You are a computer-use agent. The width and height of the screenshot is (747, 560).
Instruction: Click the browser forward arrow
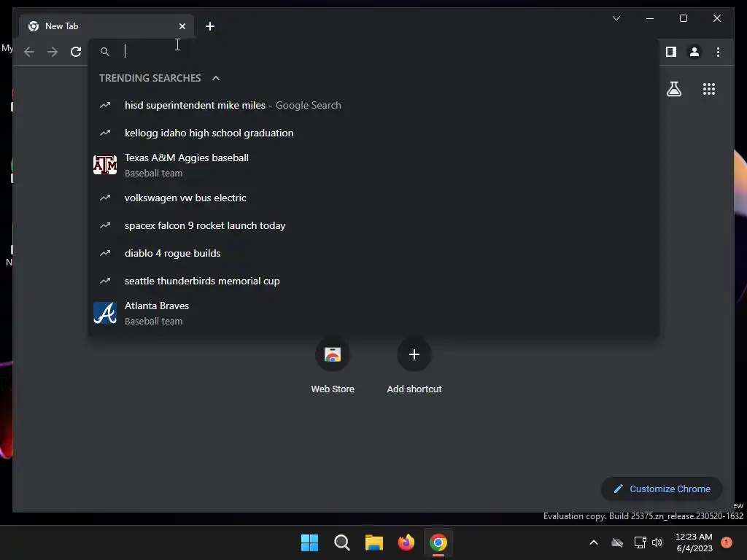[53, 52]
